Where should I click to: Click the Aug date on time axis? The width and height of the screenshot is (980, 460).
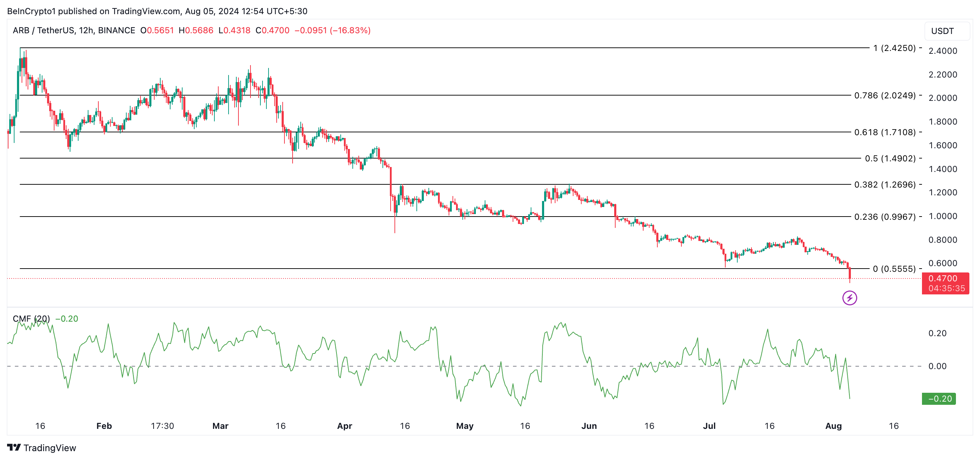(x=833, y=426)
